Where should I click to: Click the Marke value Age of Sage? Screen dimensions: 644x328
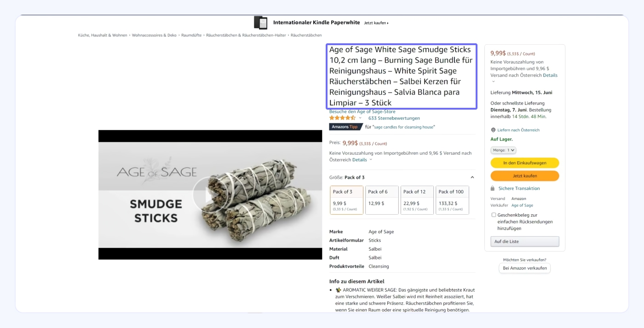click(381, 232)
